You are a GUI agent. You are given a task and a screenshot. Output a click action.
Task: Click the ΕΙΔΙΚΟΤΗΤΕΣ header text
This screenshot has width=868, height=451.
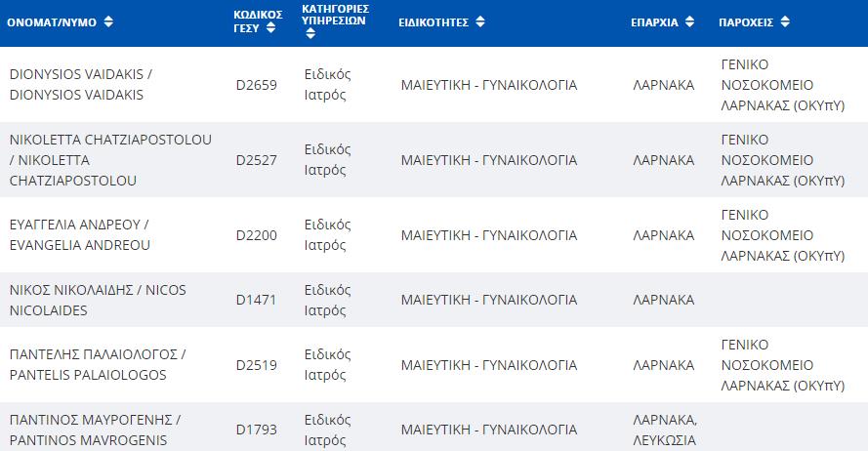tap(434, 22)
